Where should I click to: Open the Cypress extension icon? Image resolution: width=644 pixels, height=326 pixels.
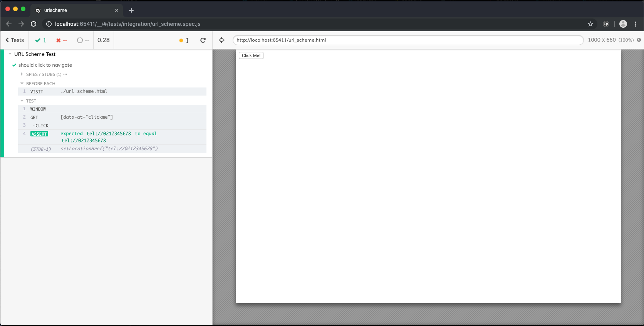pos(606,24)
